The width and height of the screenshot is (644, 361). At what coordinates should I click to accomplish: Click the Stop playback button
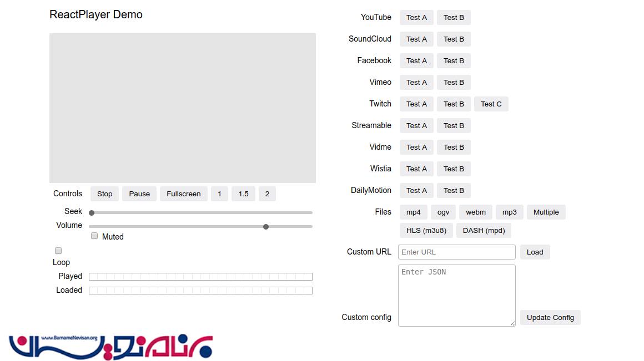[x=104, y=194]
